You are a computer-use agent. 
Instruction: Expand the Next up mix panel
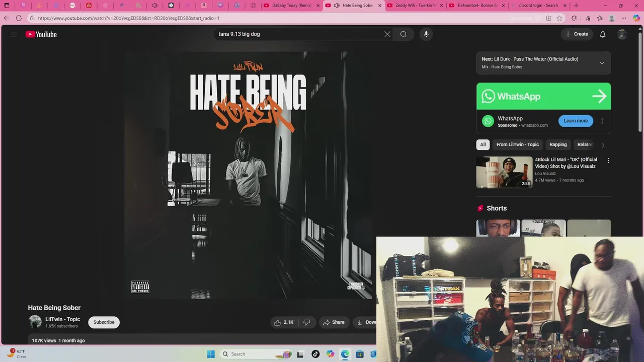(x=602, y=63)
